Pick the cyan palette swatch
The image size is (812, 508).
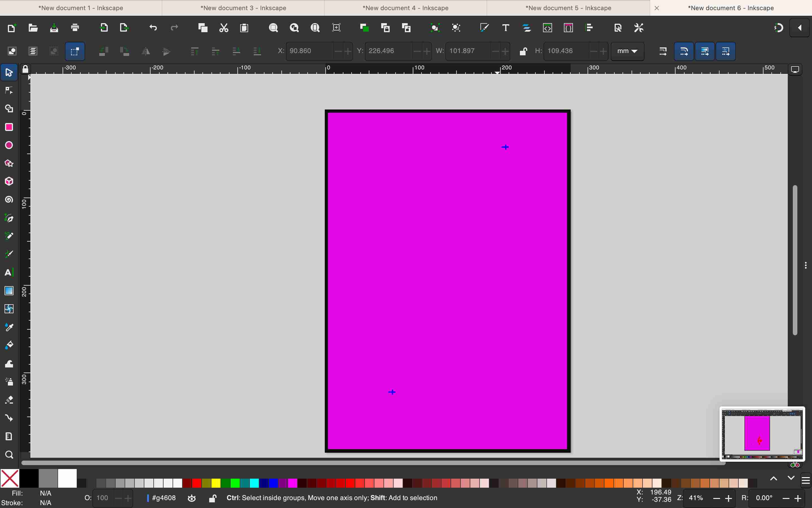(254, 483)
